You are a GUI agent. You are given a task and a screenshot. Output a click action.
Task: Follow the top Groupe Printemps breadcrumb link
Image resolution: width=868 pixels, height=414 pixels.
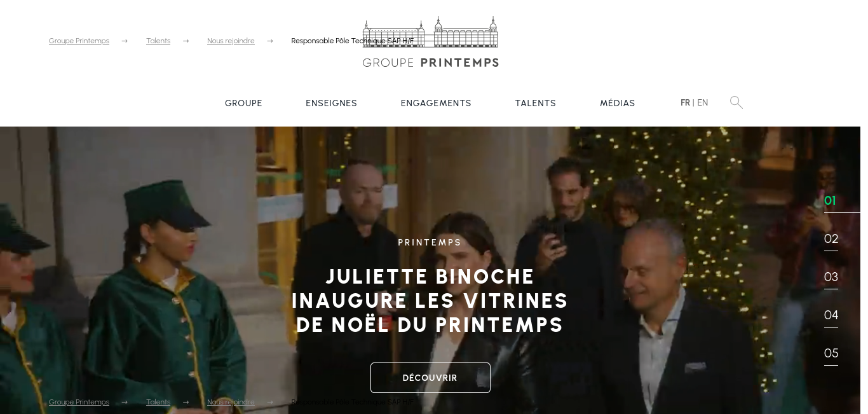(x=79, y=41)
